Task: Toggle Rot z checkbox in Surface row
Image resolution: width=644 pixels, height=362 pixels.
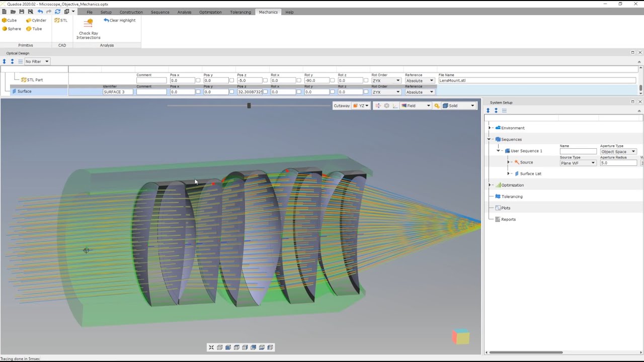Action: point(366,92)
